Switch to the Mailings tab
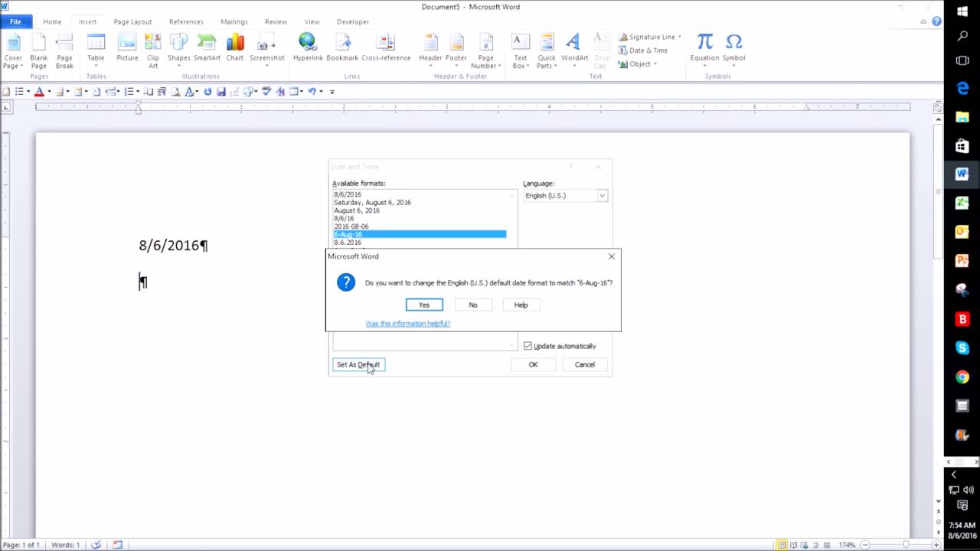This screenshot has height=551, width=980. [234, 21]
